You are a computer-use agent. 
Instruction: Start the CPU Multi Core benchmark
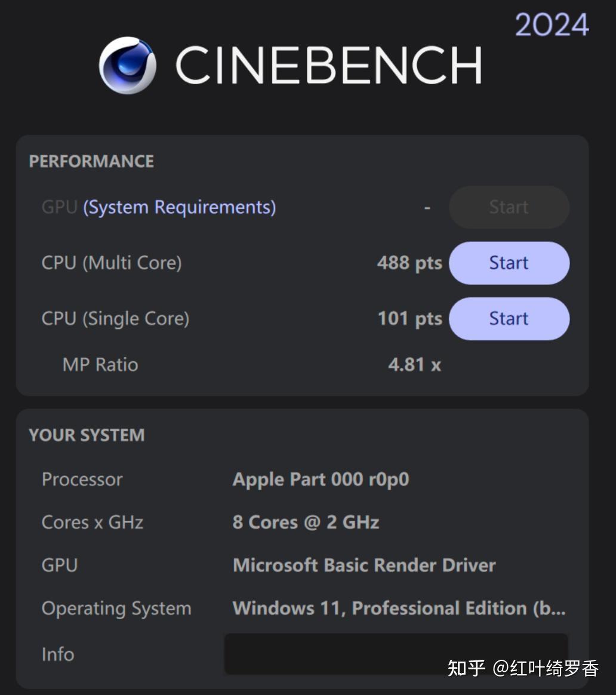pyautogui.click(x=509, y=263)
